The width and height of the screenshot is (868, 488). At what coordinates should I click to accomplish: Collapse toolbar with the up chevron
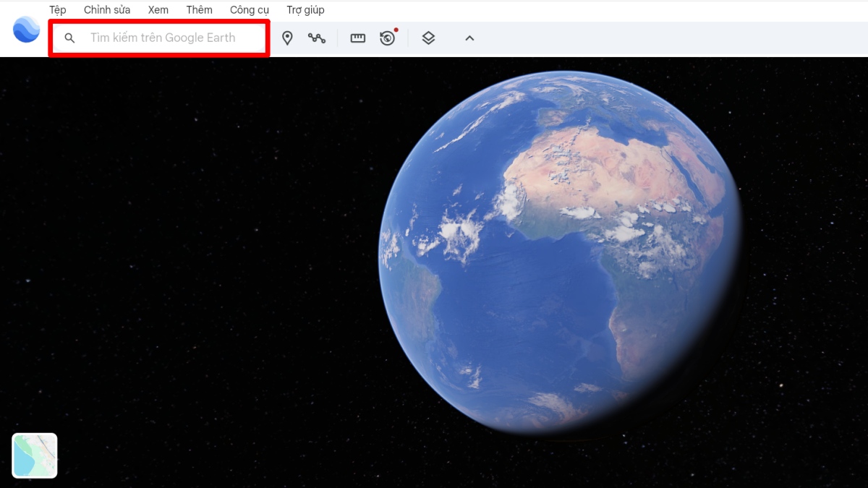coord(469,38)
